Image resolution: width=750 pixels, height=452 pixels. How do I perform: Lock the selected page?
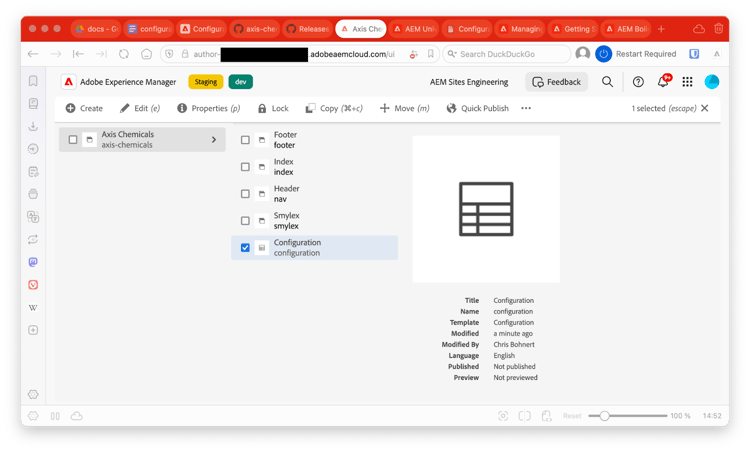(x=273, y=108)
